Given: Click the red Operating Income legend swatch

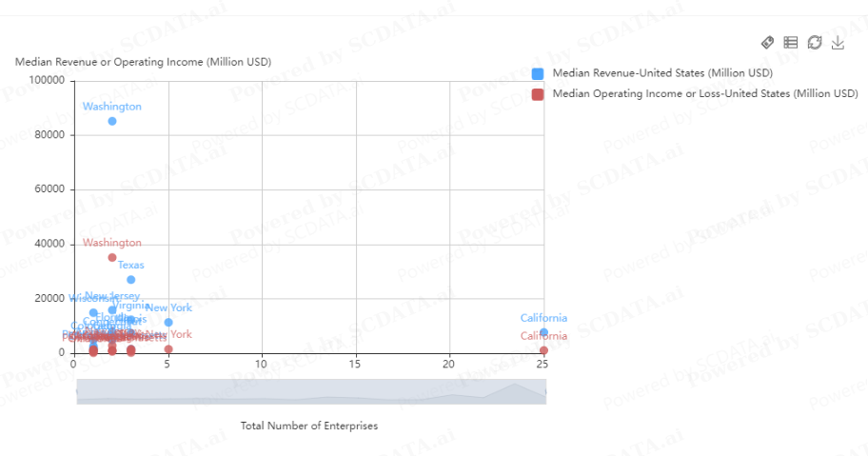Looking at the screenshot, I should point(538,94).
